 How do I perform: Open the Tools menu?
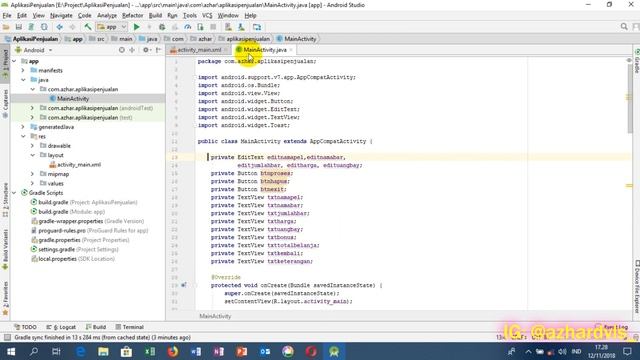189,16
